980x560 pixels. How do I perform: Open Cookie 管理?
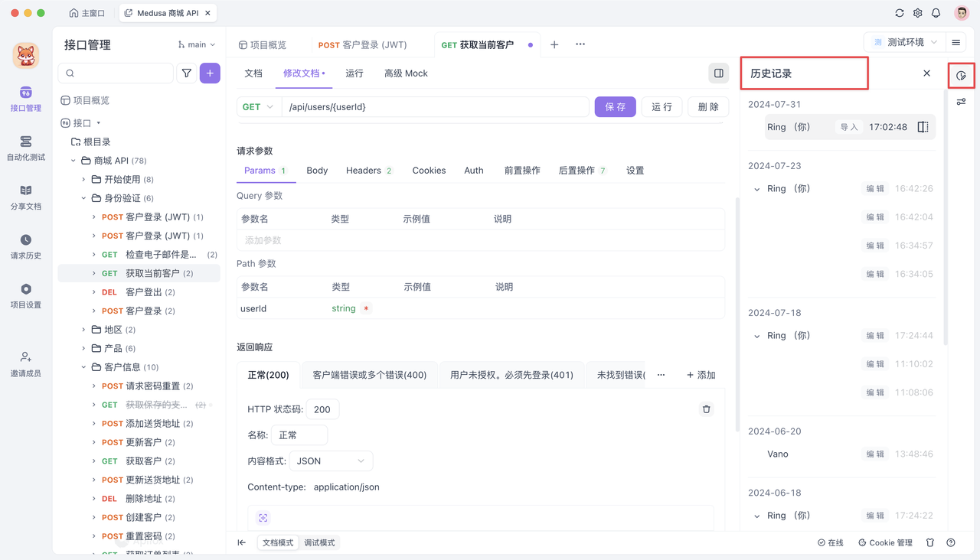[x=885, y=542]
